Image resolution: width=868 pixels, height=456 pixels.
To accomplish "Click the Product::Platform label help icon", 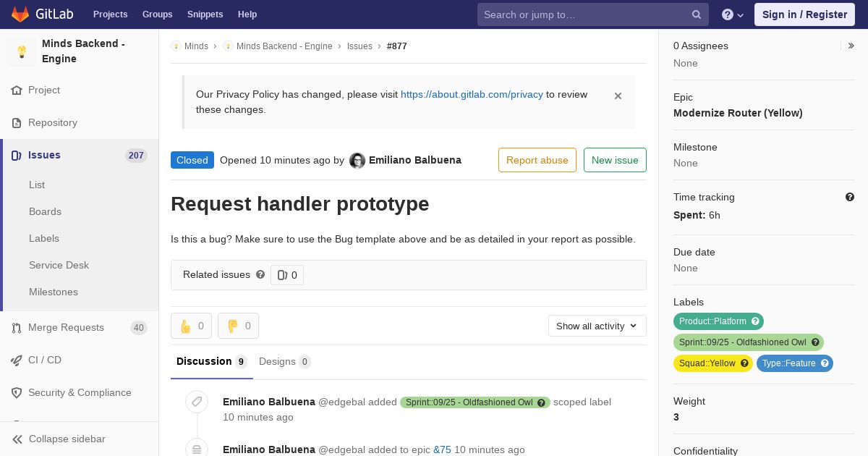I will point(755,321).
